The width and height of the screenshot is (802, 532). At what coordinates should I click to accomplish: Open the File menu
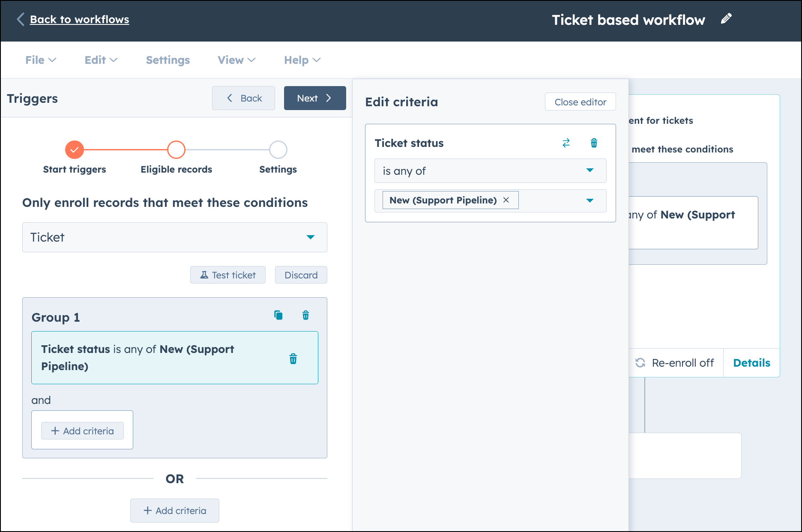40,60
